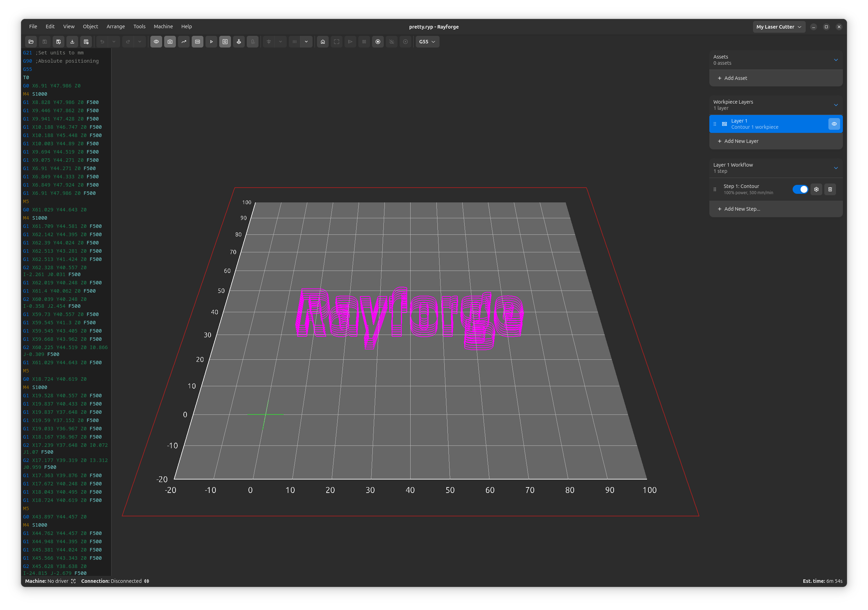Screen dimensions: 868x610
Task: Open the settings gear for Step 1: Contour
Action: coord(816,189)
